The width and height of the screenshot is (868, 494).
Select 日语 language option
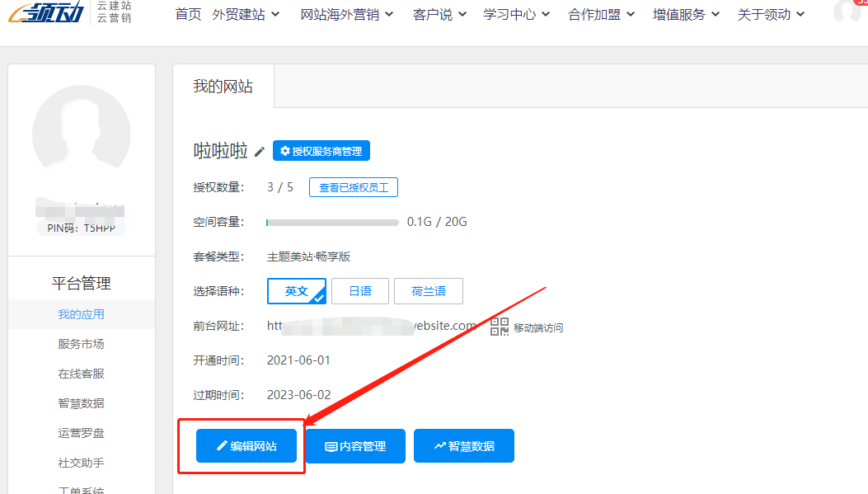point(360,291)
